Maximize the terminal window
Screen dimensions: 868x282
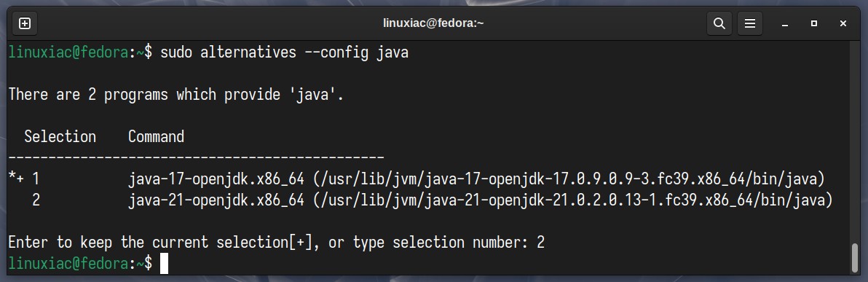(x=814, y=23)
